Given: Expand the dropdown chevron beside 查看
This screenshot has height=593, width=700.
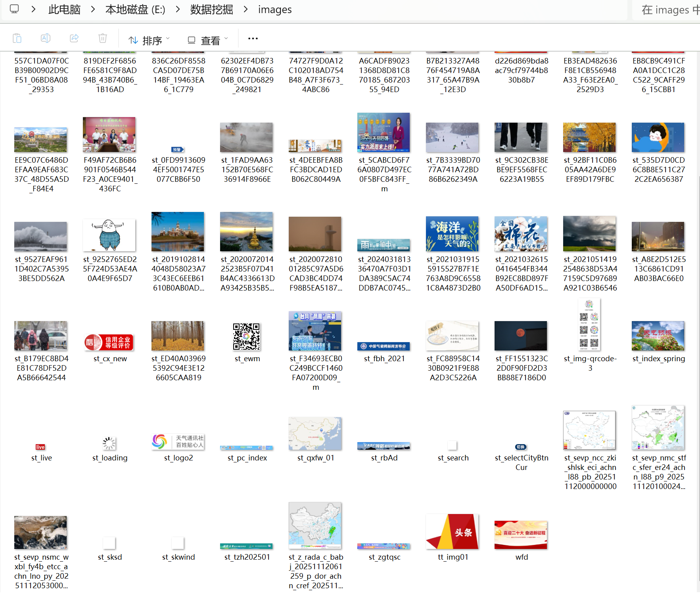Looking at the screenshot, I should point(226,40).
